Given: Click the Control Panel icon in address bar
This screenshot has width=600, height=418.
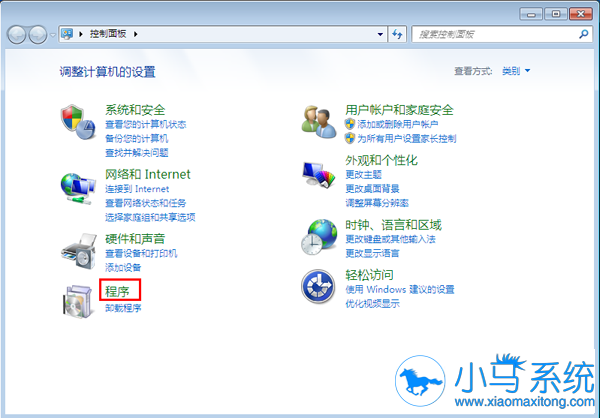Looking at the screenshot, I should click(x=67, y=34).
